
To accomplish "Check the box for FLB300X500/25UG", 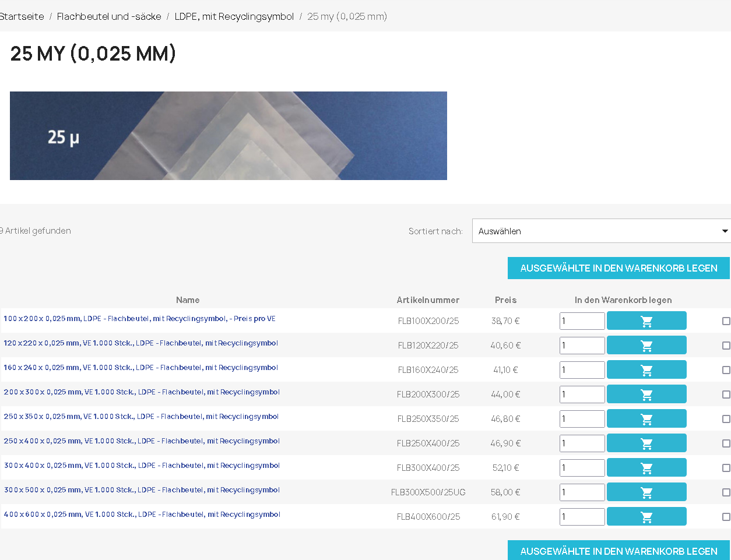I will click(x=726, y=492).
